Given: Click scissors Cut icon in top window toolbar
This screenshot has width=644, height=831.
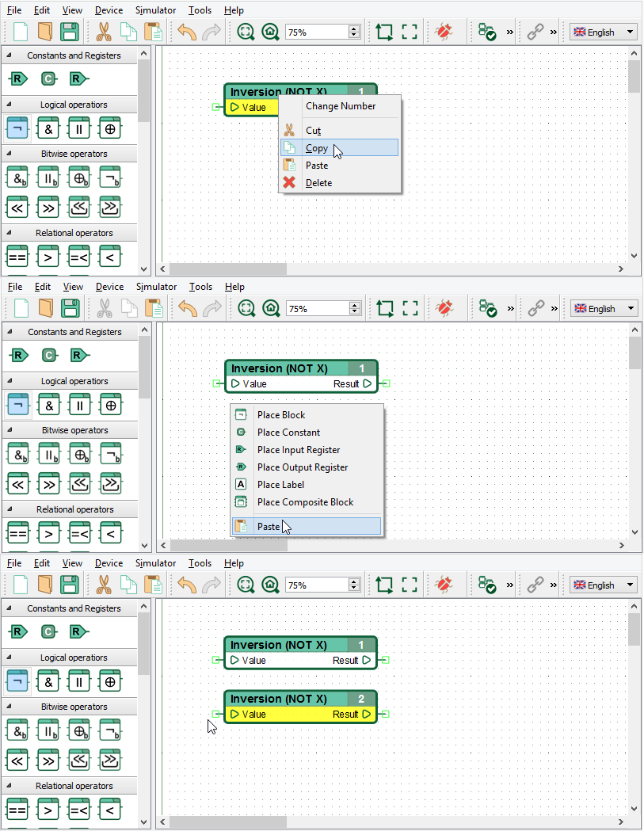Looking at the screenshot, I should [x=103, y=32].
